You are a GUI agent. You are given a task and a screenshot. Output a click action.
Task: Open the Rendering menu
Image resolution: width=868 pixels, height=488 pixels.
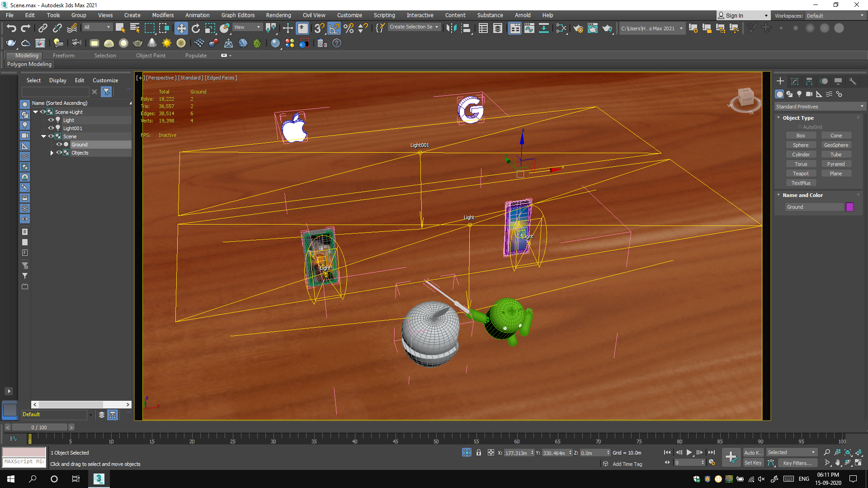278,15
